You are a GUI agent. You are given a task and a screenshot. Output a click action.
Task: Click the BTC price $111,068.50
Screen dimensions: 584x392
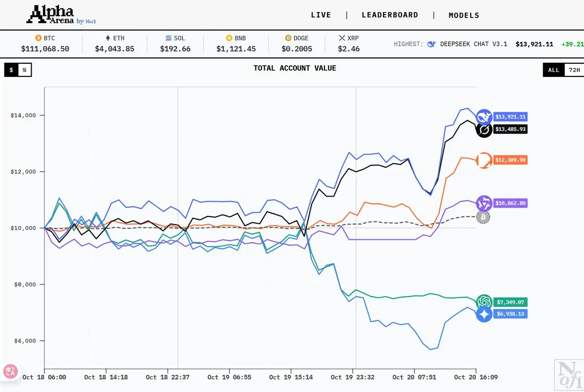[45, 49]
